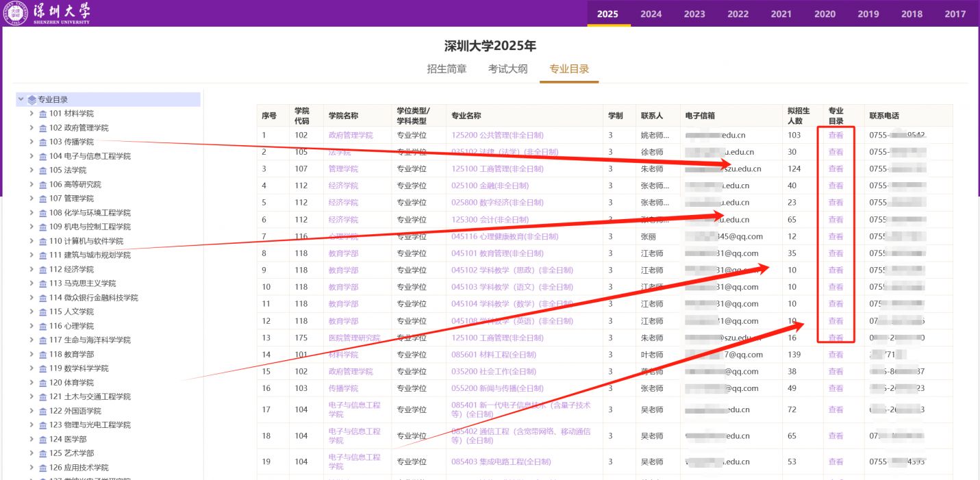Screen dimensions: 980x480
Task: Select the 124 医学部 tree label
Action: 68,439
